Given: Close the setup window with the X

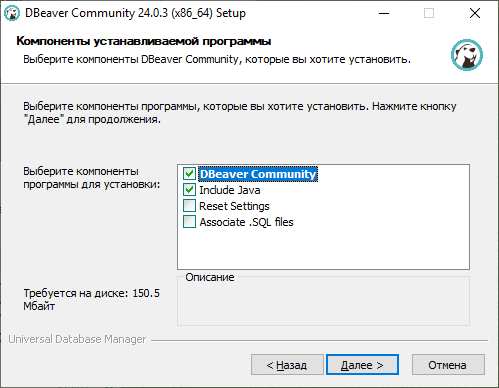Looking at the screenshot, I should pyautogui.click(x=475, y=13).
